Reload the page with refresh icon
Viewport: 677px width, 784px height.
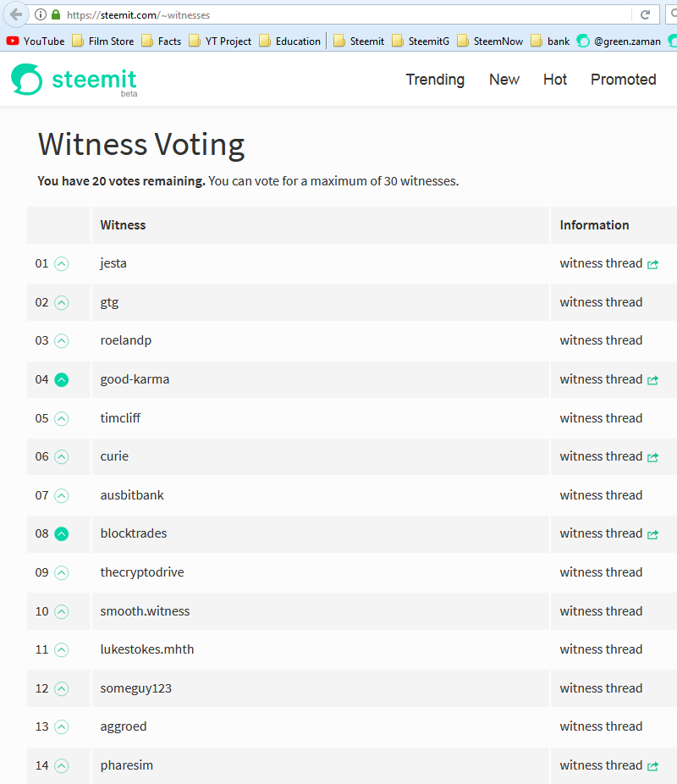pyautogui.click(x=645, y=14)
